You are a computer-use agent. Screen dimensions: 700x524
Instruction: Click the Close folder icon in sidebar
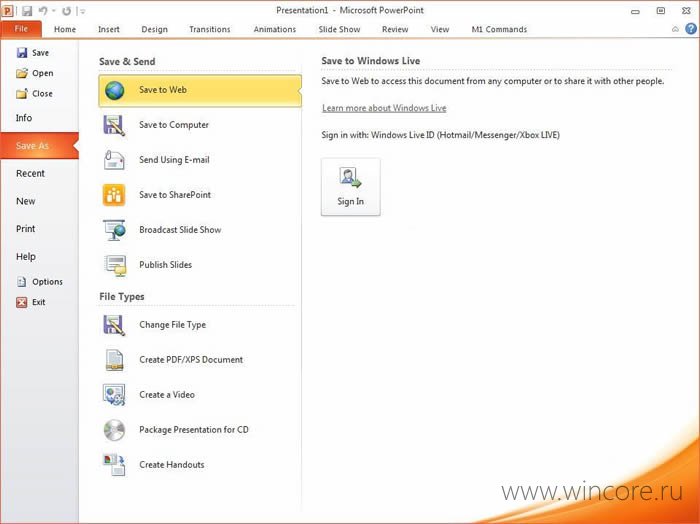pyautogui.click(x=21, y=94)
